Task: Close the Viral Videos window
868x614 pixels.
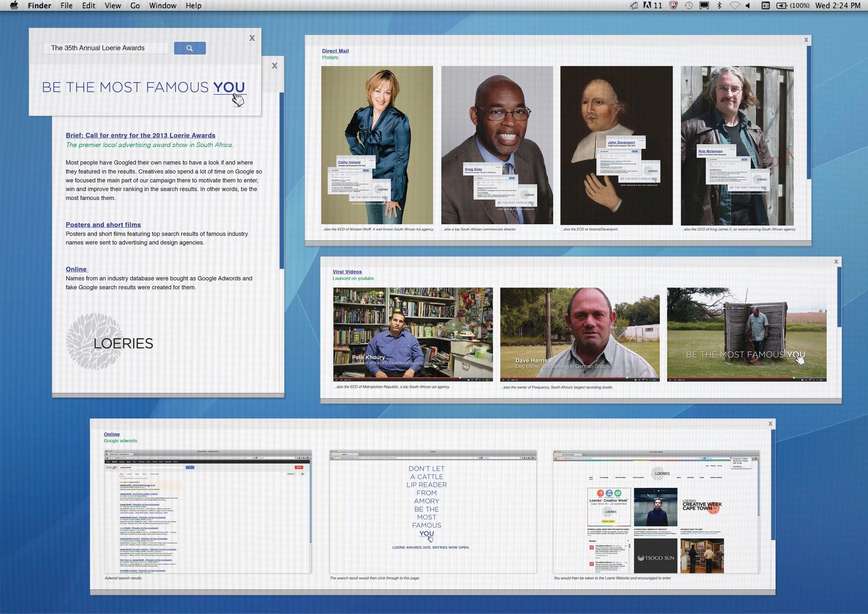Action: point(836,262)
